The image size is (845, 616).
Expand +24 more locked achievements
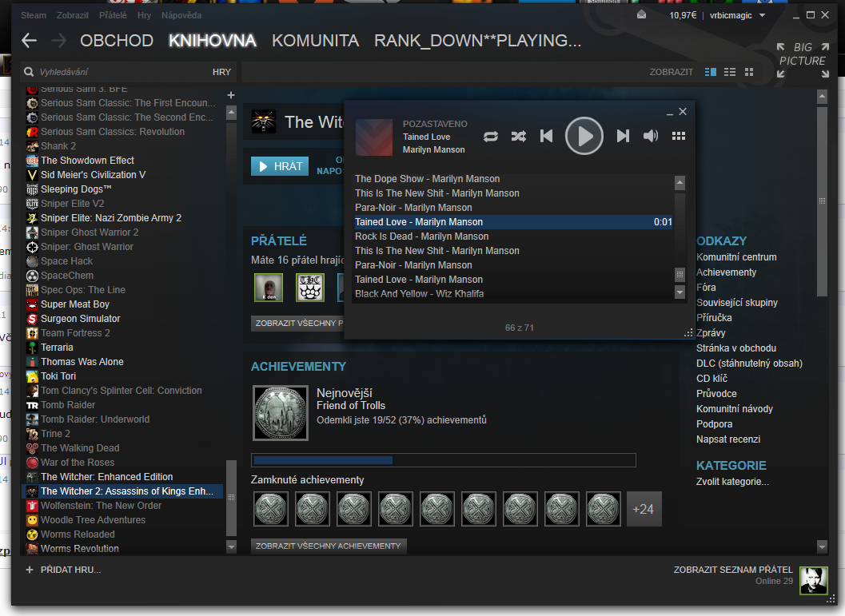pyautogui.click(x=644, y=509)
